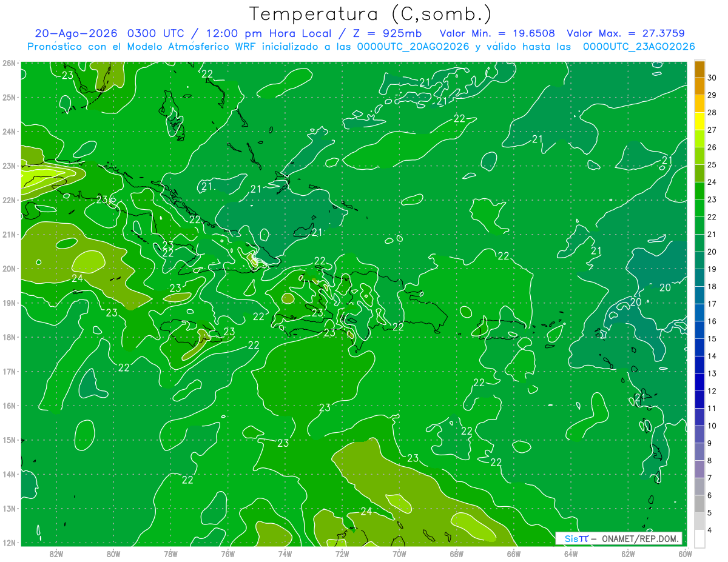Click the purple swatch between 8 and 9
Viewport: 728px width, 562px height.
pos(699,452)
